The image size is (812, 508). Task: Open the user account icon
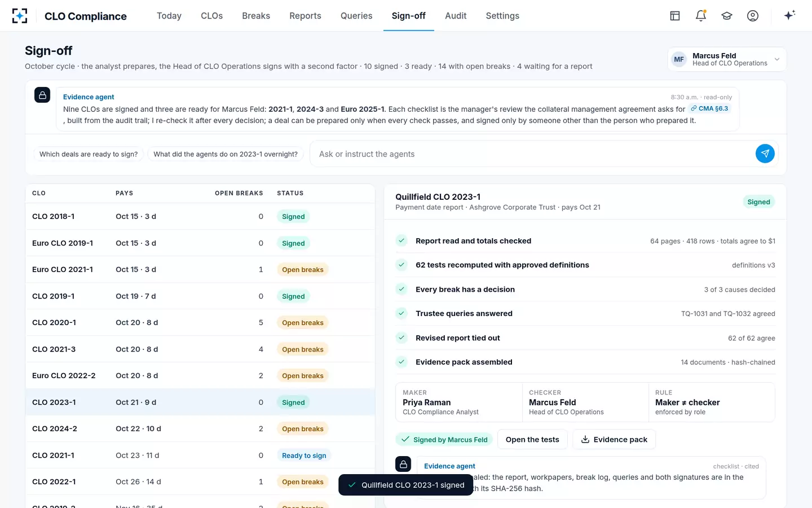(x=753, y=16)
